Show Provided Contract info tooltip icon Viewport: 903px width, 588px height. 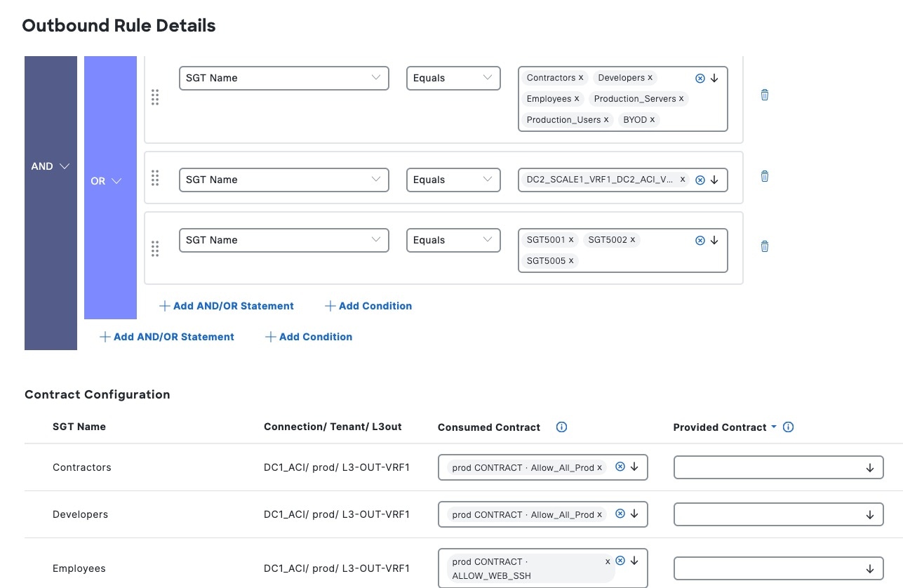point(788,427)
